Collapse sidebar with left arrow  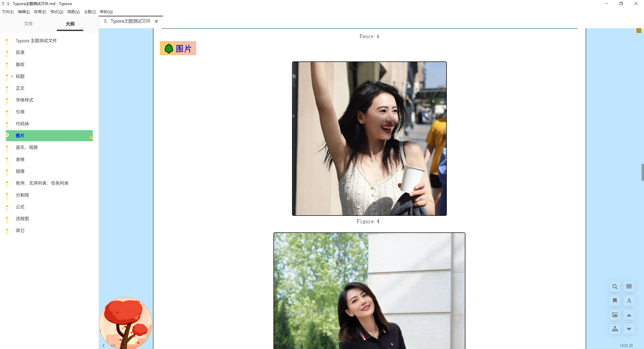tap(103, 345)
